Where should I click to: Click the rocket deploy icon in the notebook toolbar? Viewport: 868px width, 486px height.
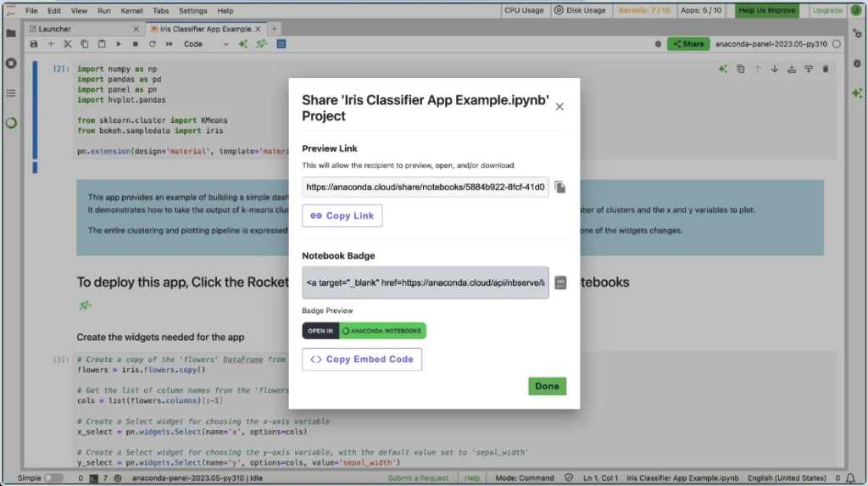[262, 44]
